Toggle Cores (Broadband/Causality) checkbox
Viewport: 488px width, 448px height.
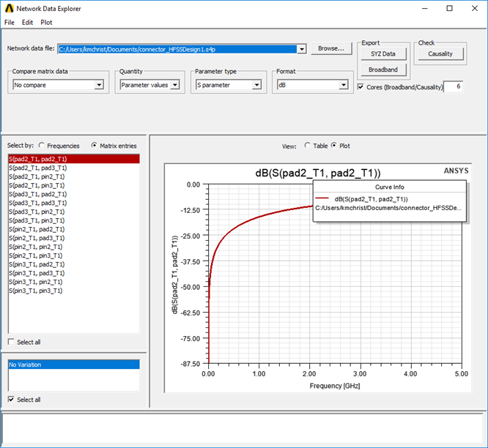click(361, 87)
